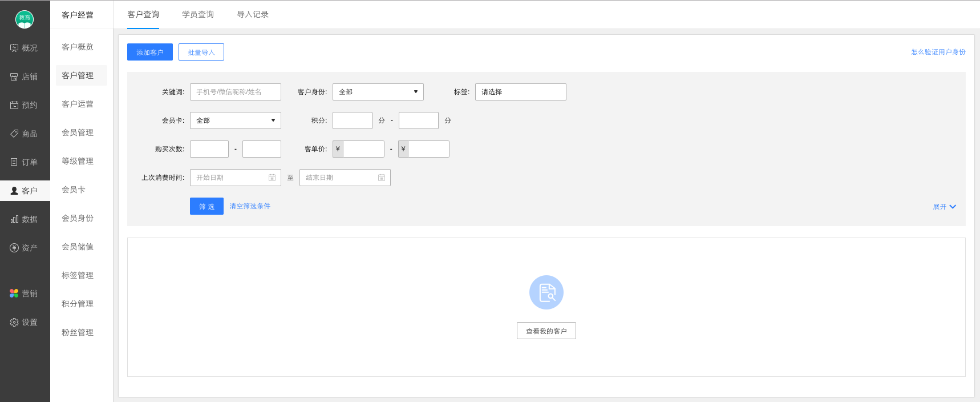Screen dimensions: 980x402
Task: Switch to the 导入记录 tab
Action: (x=253, y=14)
